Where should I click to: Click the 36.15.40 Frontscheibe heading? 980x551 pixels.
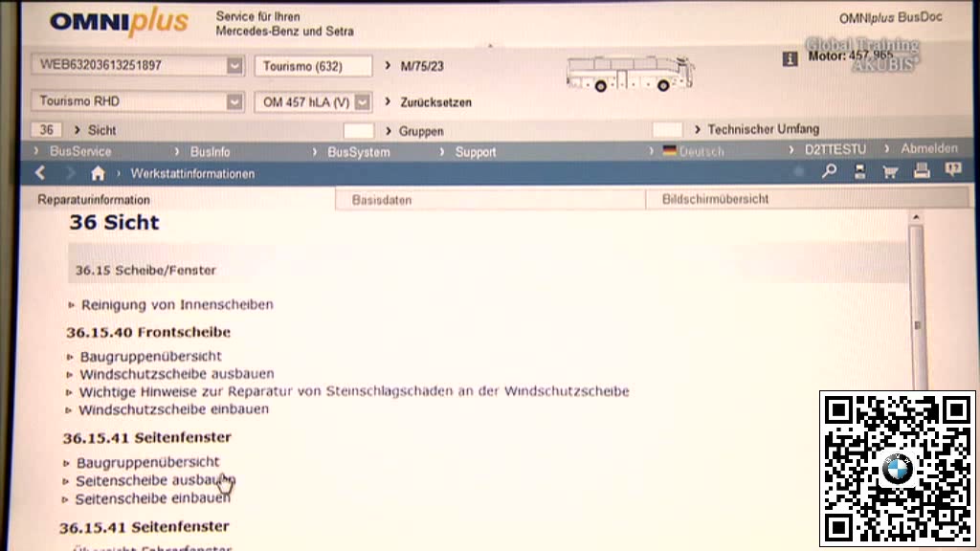coord(148,332)
